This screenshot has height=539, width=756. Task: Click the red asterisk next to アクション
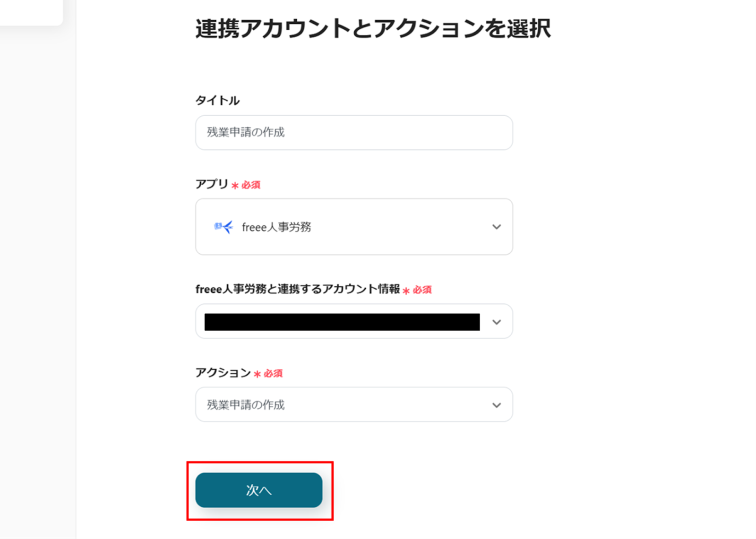click(x=257, y=374)
